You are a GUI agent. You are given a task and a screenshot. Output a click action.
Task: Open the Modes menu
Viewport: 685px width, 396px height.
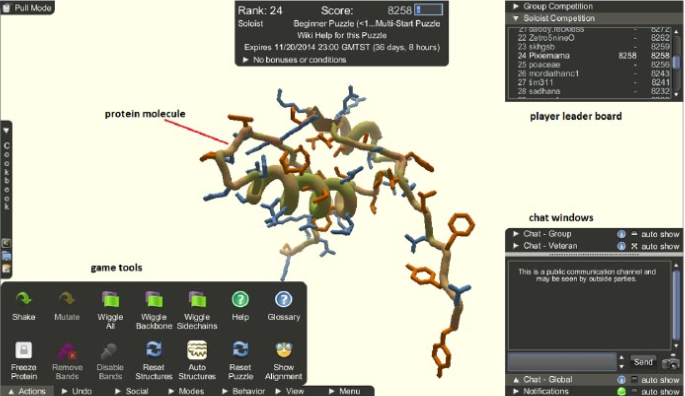click(x=186, y=391)
